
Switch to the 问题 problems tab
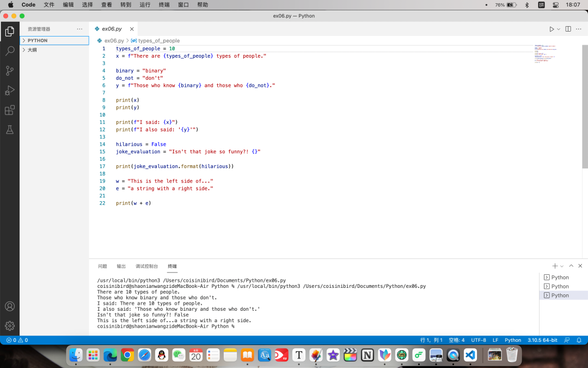click(102, 266)
